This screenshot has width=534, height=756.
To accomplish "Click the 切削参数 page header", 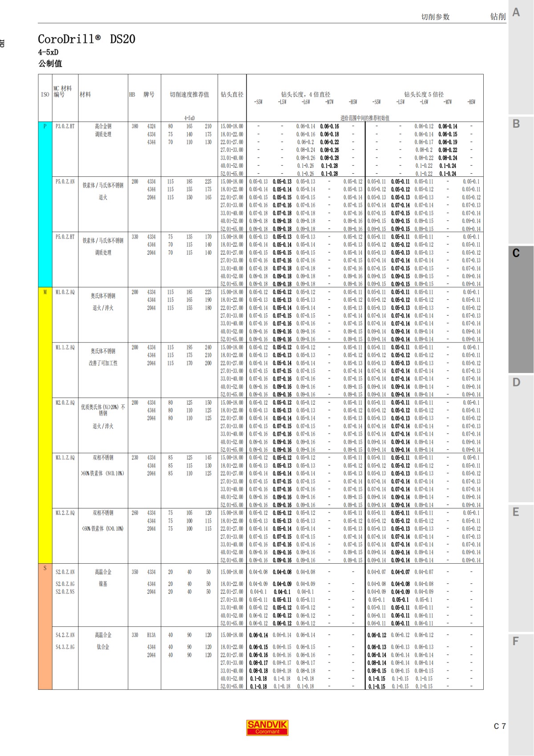I will pos(435,17).
